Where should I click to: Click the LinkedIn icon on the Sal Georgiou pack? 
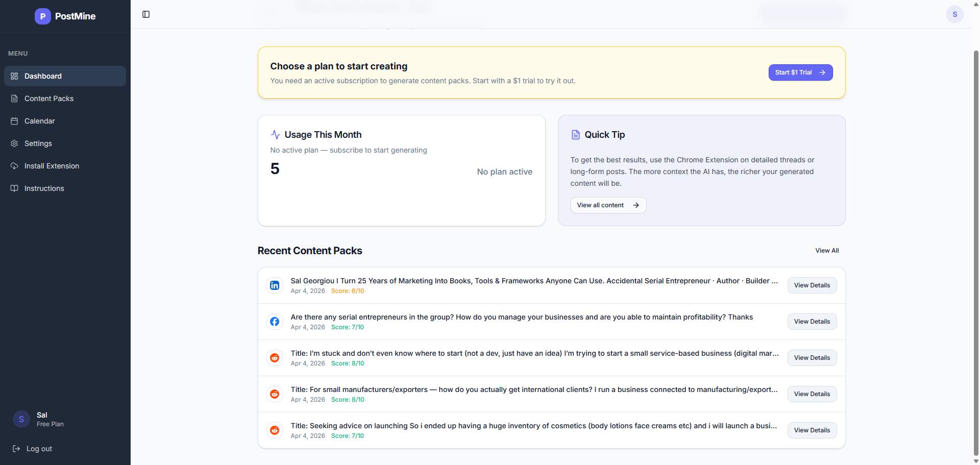[x=275, y=285]
